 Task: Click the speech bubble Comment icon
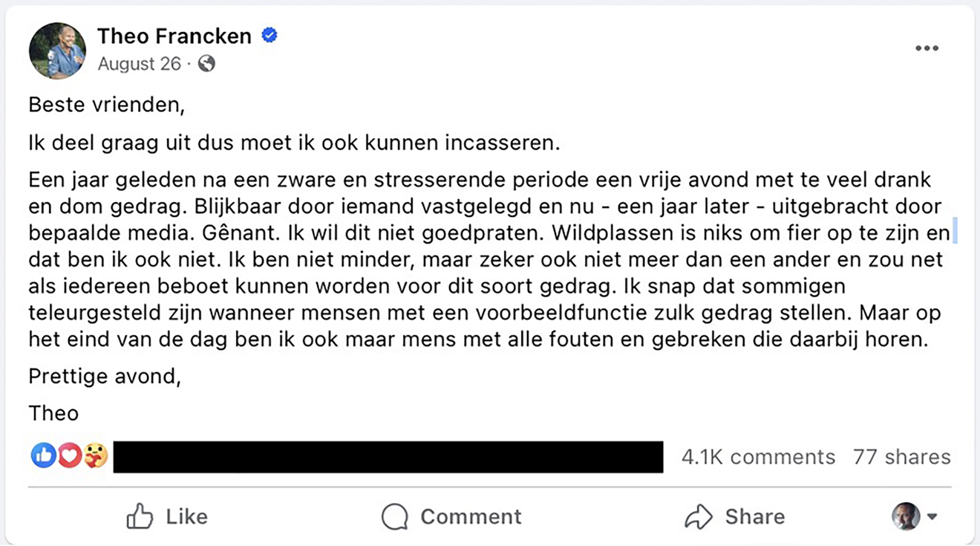(x=394, y=516)
